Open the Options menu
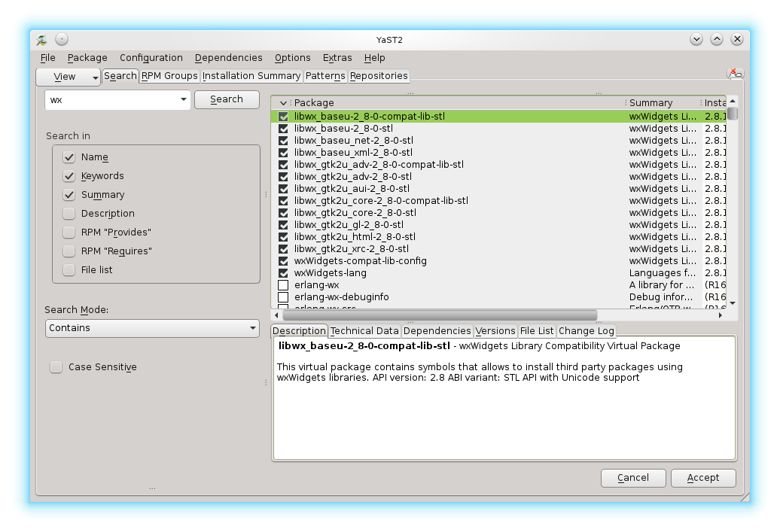Viewport: 780px width, 532px height. click(292, 58)
